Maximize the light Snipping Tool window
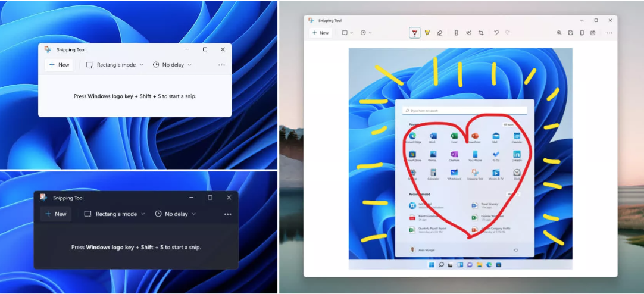Viewport: 644px width, 294px height. click(205, 49)
